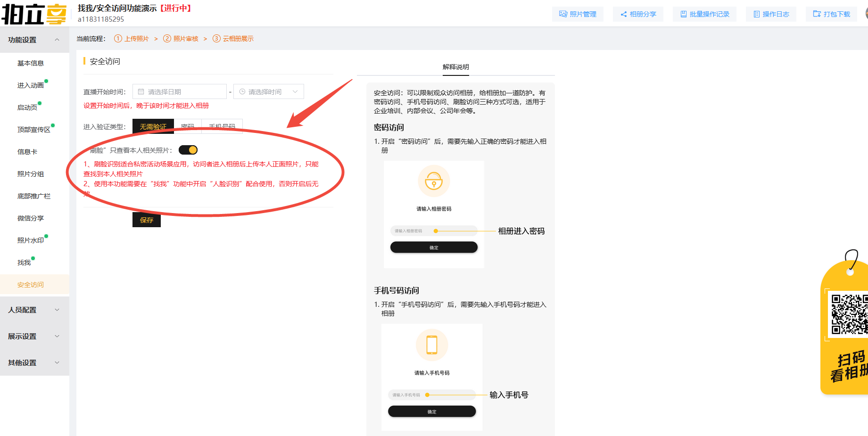Switch to the 解释说明 tab
868x436 pixels.
456,66
